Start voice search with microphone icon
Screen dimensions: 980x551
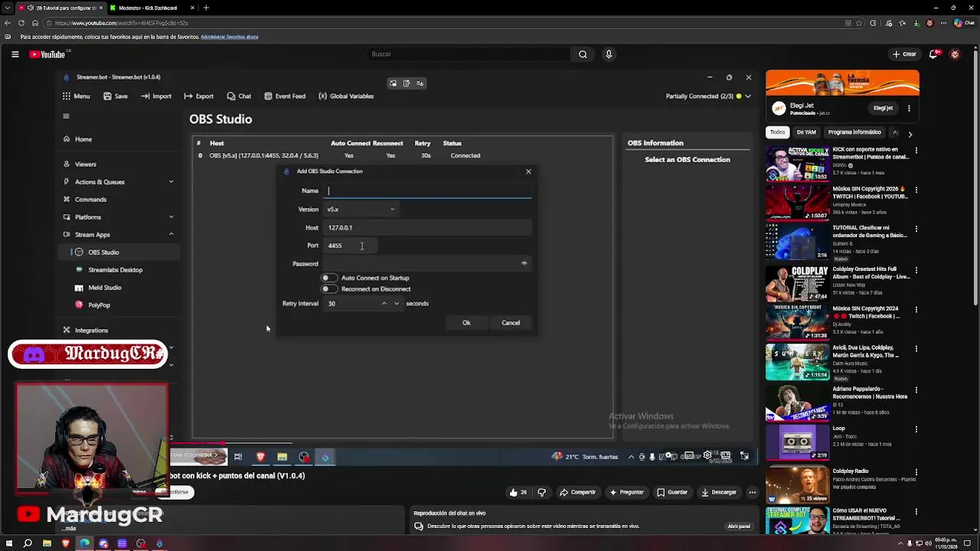tap(609, 54)
